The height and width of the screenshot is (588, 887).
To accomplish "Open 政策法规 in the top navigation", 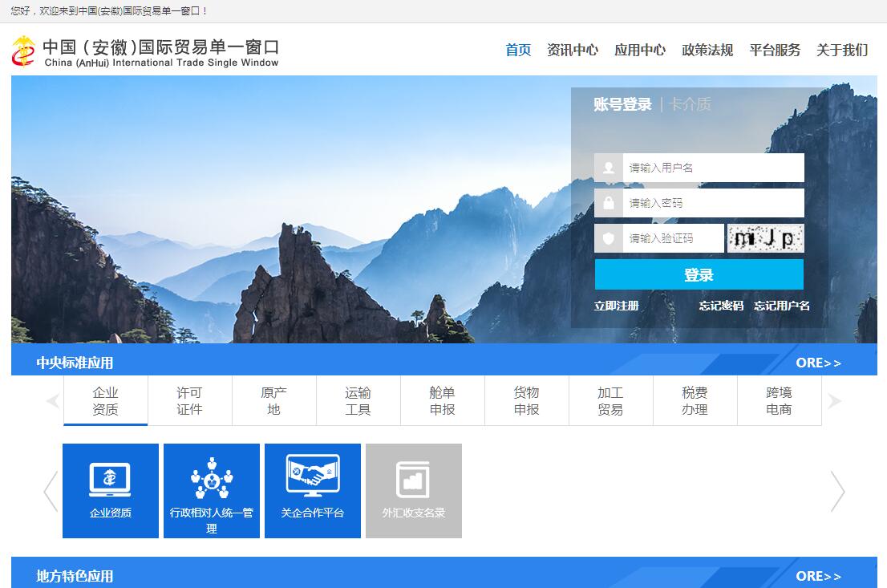I will tap(707, 50).
